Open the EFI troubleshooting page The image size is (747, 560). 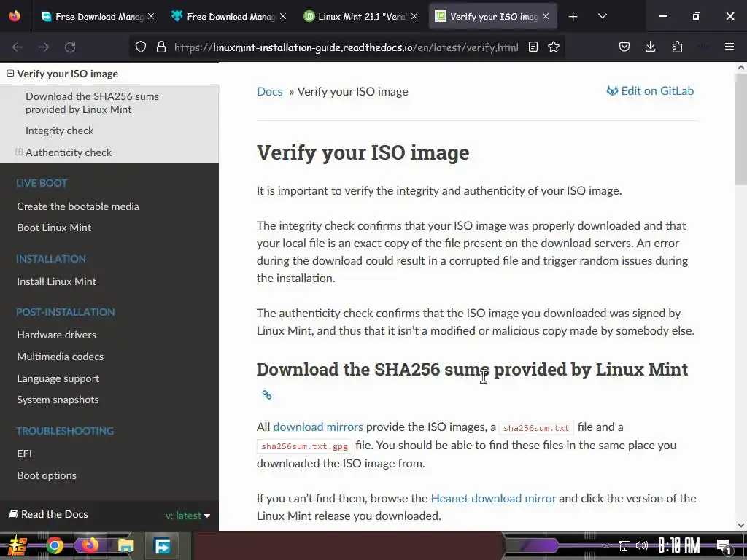coord(24,454)
